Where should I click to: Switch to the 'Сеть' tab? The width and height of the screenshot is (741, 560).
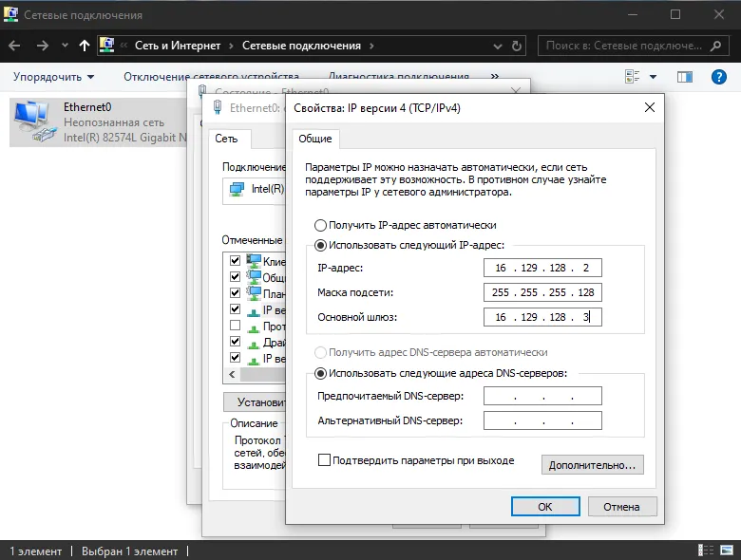click(x=226, y=139)
